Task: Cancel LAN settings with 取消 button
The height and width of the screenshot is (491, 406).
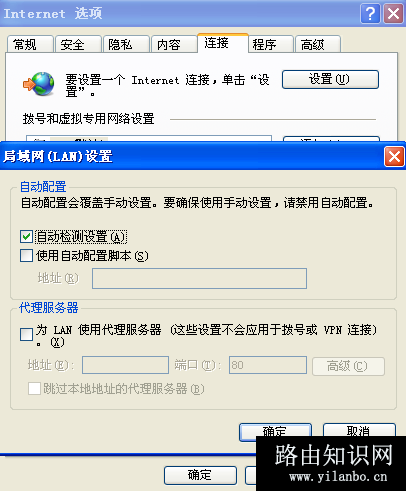Action: tap(359, 430)
